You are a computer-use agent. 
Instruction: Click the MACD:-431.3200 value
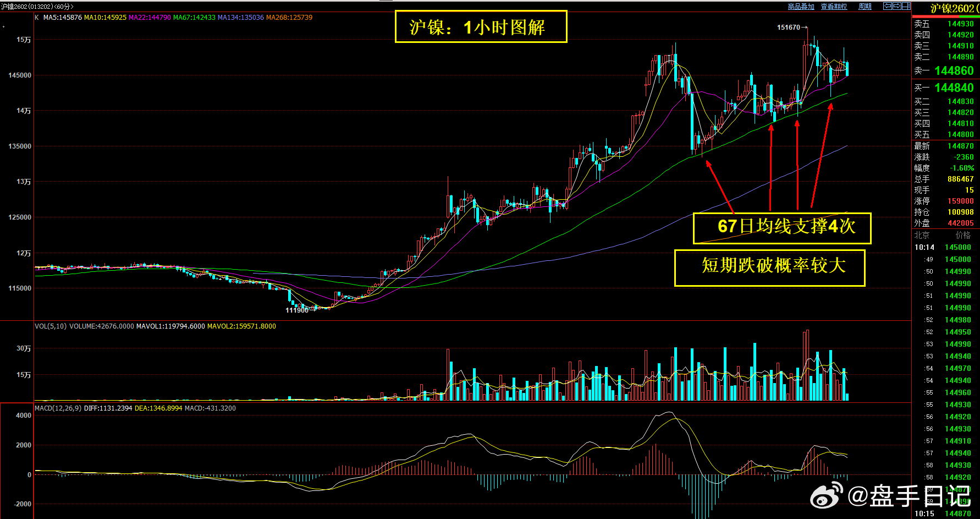coord(210,408)
